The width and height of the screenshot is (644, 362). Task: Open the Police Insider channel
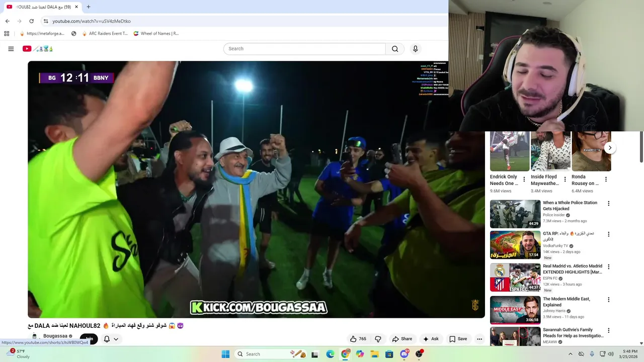tap(554, 215)
